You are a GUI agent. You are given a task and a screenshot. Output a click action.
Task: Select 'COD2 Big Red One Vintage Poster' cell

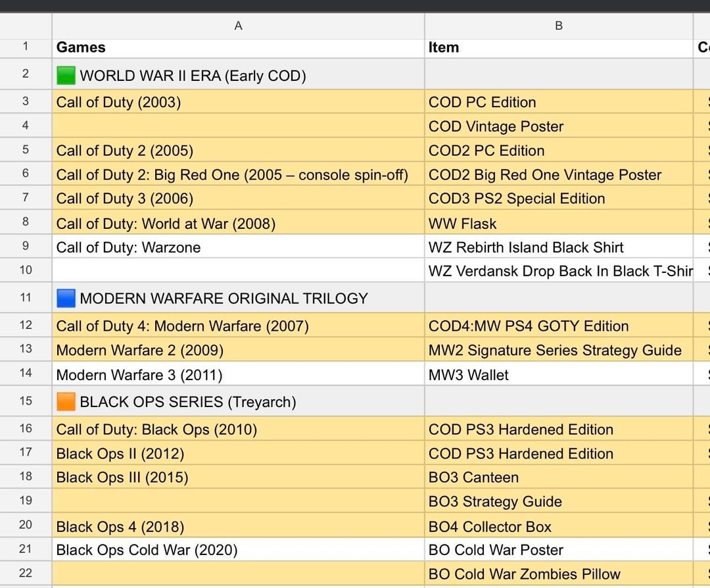[x=559, y=174]
